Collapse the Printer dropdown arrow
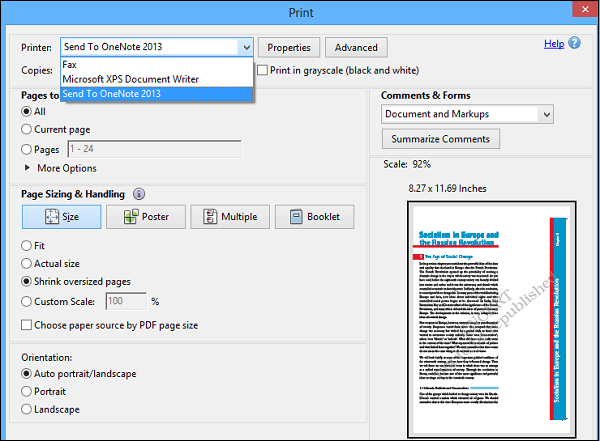The height and width of the screenshot is (441, 600). pos(246,47)
